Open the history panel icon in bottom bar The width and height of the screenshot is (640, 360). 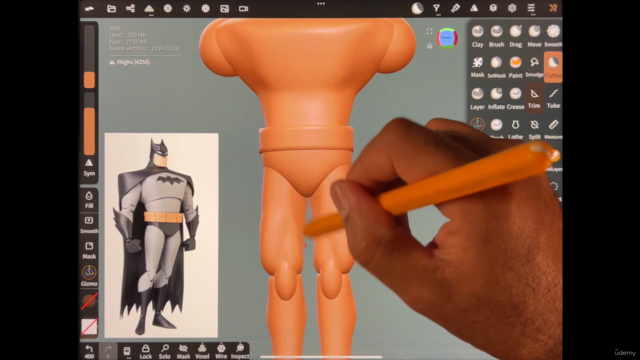pos(127,351)
